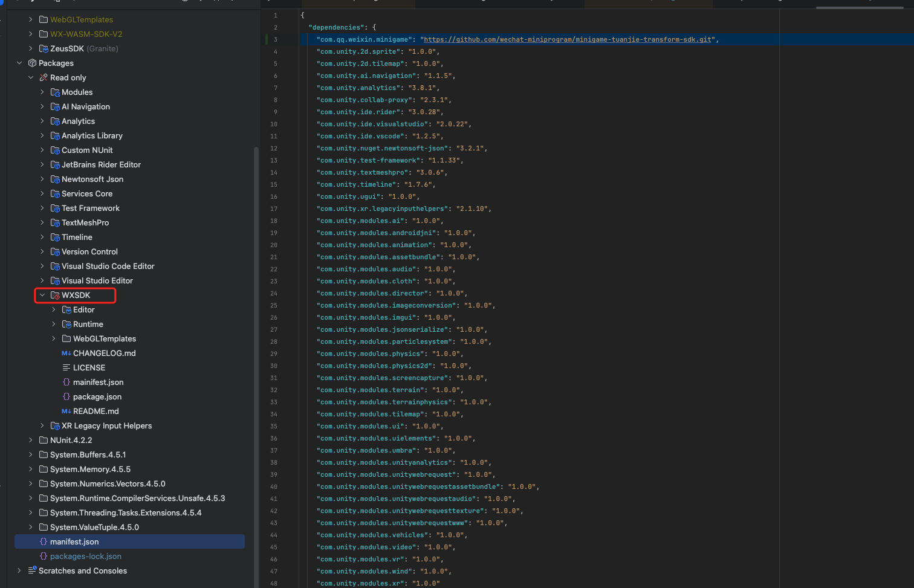Click the Scratches and Consoles icon
Screen dimensions: 914x588
[32, 570]
